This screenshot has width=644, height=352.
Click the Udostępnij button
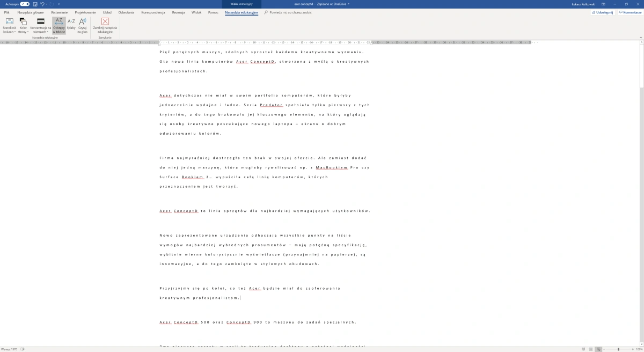point(603,12)
